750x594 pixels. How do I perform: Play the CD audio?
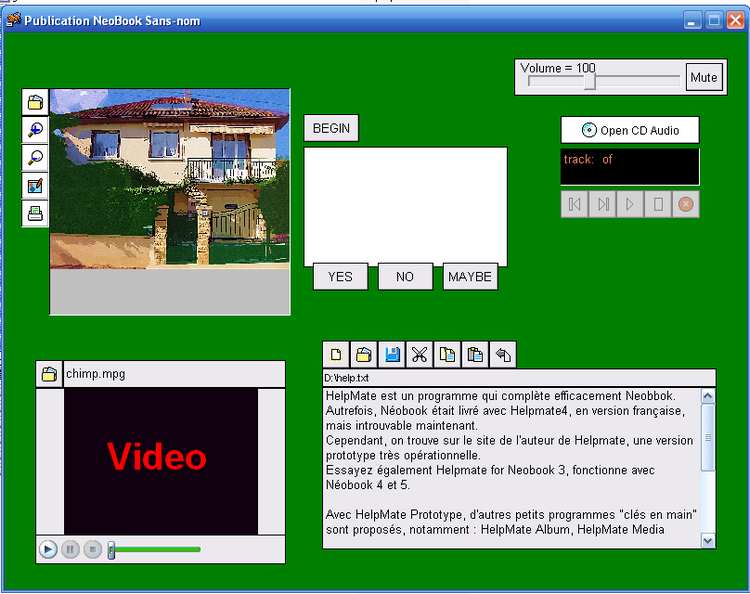(x=630, y=205)
